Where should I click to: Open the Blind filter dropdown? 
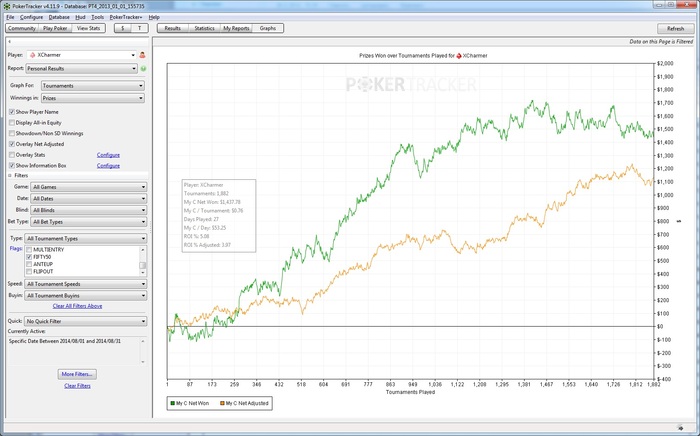point(89,210)
